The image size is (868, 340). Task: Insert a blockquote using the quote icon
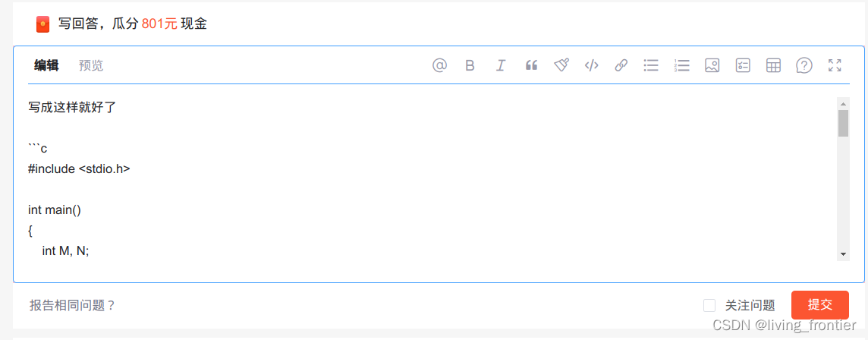pyautogui.click(x=531, y=65)
